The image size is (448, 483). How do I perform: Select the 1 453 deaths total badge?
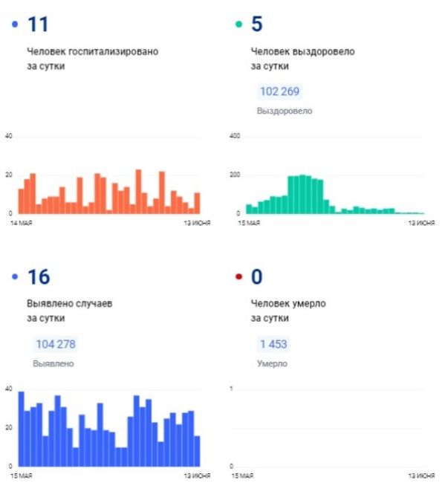coord(273,344)
